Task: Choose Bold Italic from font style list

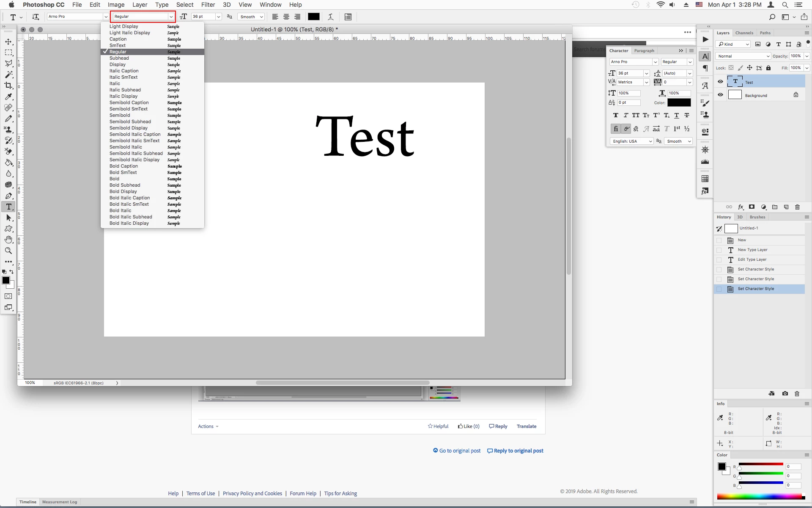Action: tap(121, 210)
